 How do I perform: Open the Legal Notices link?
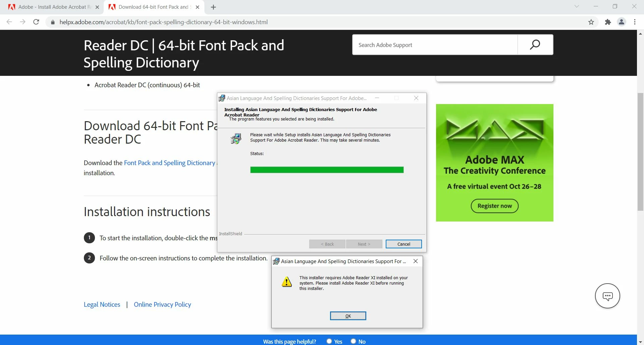click(102, 304)
